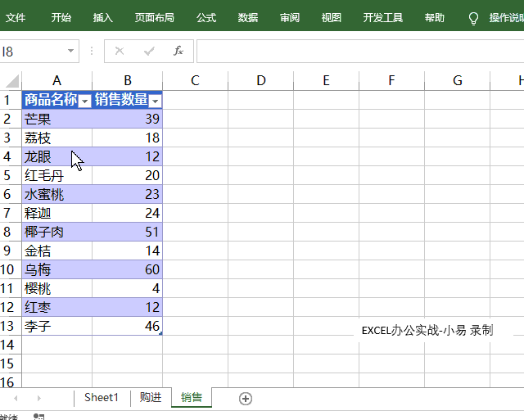
Task: Click the cell containing 乌梅
Action: click(56, 269)
